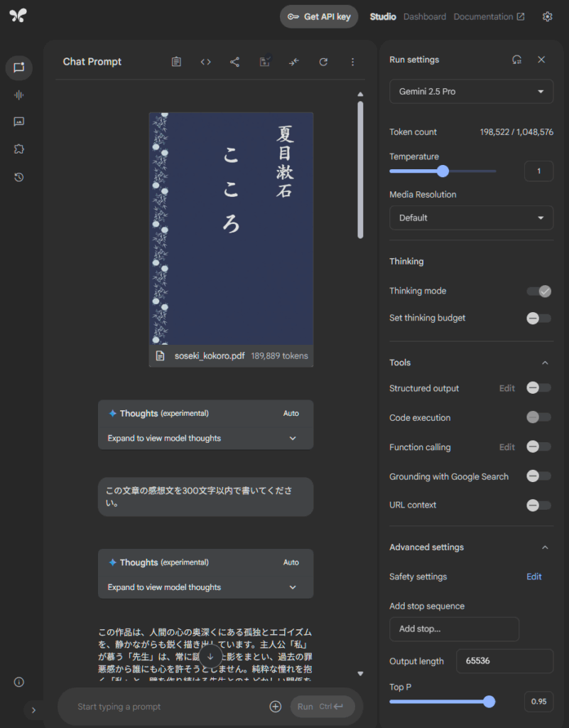Switch to the Studio tab
Screen dimensions: 569x728
(x=383, y=17)
